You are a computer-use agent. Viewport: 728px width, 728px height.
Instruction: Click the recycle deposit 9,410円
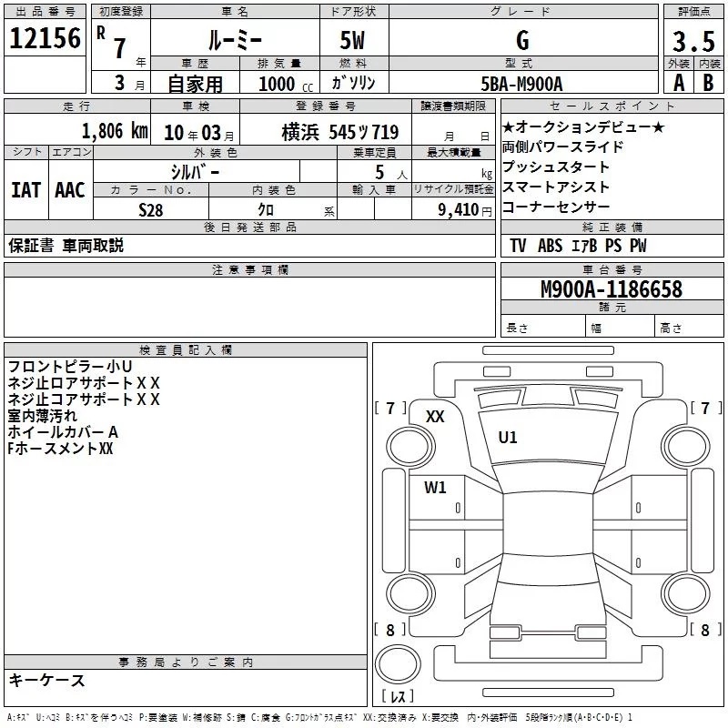pyautogui.click(x=465, y=210)
